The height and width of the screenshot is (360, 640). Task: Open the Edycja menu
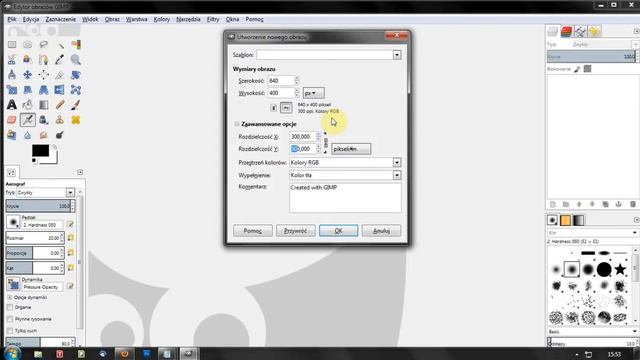pyautogui.click(x=31, y=19)
